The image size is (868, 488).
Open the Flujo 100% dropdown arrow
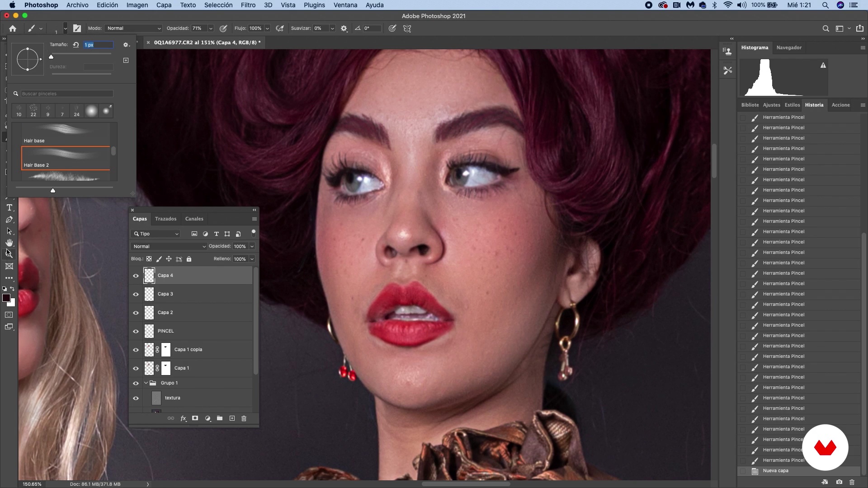click(x=268, y=28)
